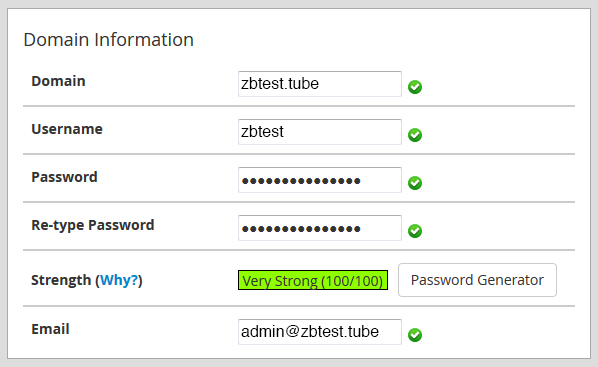This screenshot has width=598, height=367.
Task: Click the Re-type Password label
Action: coord(93,225)
